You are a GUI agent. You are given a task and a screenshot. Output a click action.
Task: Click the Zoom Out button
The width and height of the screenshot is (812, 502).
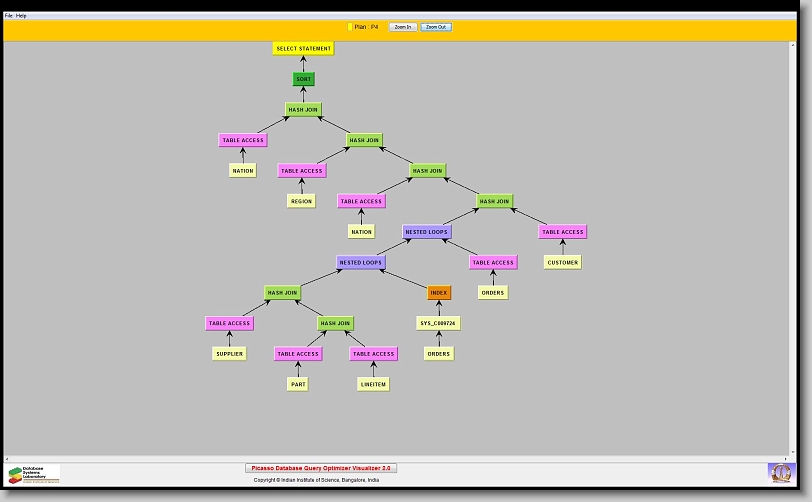click(x=436, y=27)
